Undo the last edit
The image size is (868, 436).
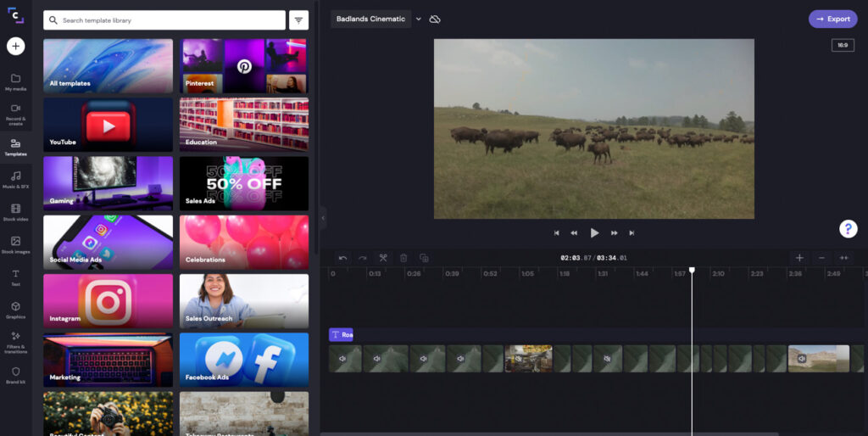tap(342, 258)
